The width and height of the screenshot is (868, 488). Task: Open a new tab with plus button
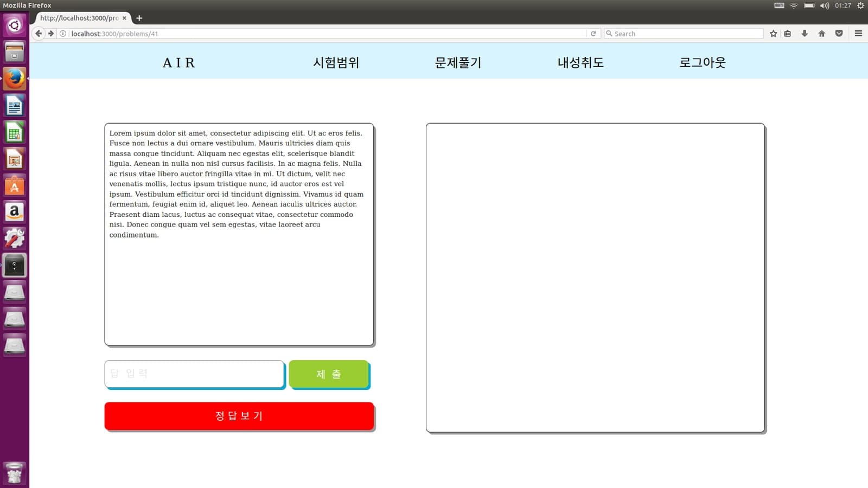pyautogui.click(x=139, y=18)
